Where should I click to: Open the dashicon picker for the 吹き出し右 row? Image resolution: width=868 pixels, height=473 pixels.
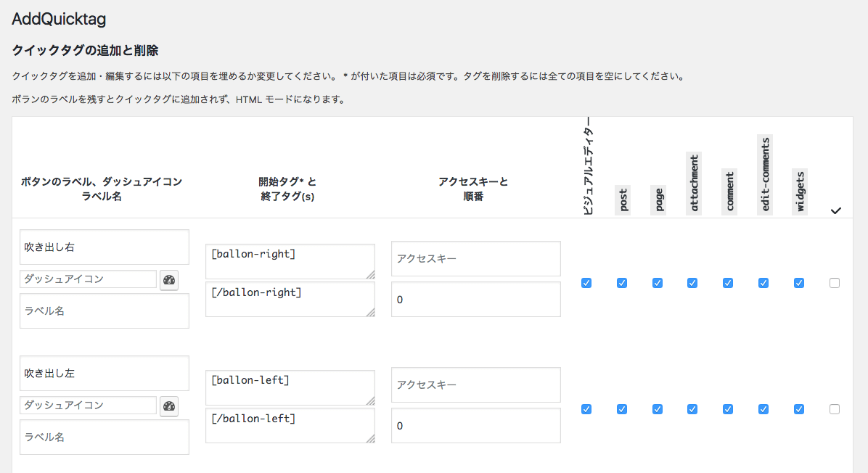(168, 280)
